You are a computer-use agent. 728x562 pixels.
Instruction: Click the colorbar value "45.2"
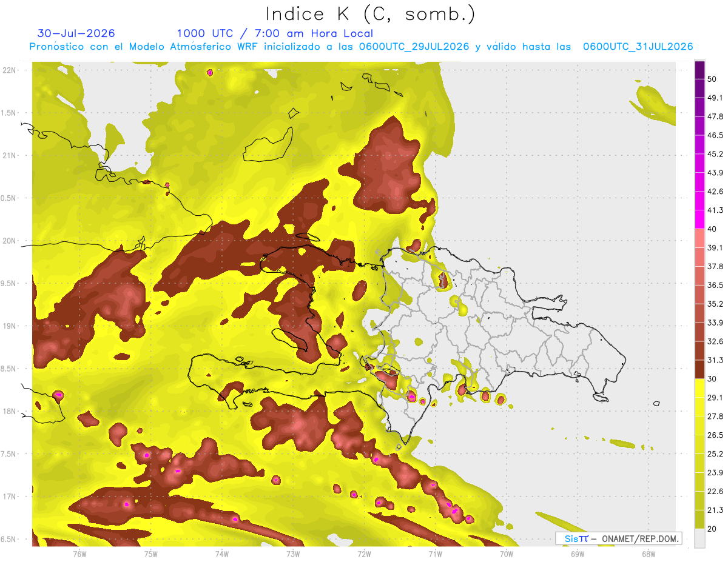[x=715, y=154]
